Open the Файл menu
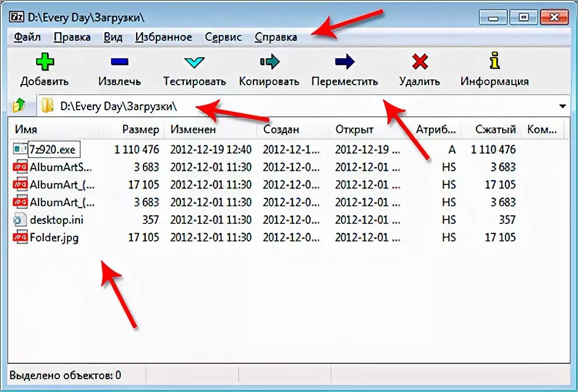 27,37
